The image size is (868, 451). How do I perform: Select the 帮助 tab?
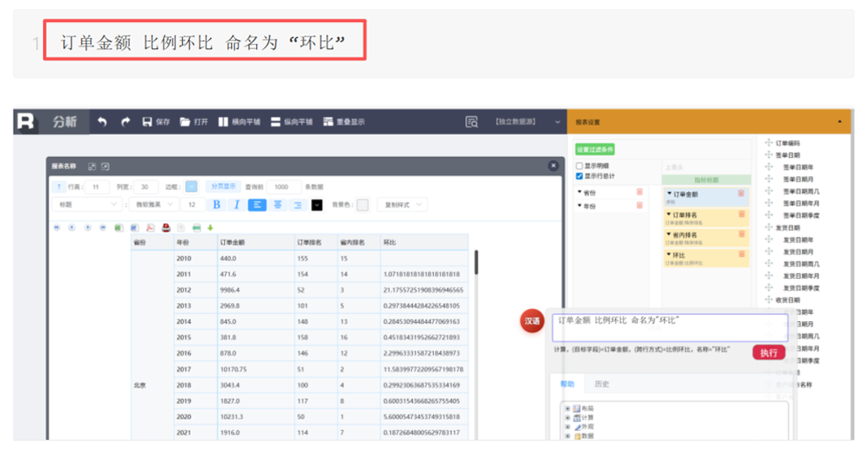[x=565, y=384]
